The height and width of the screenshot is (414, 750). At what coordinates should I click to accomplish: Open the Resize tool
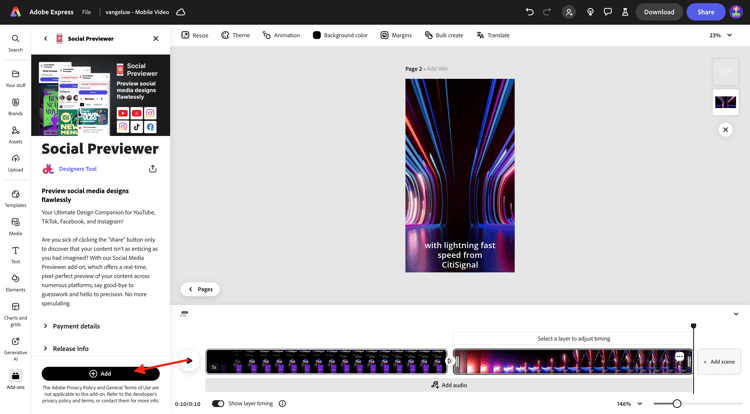point(195,35)
